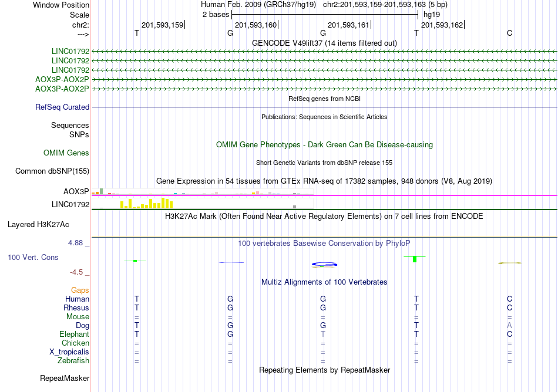
Task: Select the Elephant alignment row label
Action: coord(74,334)
